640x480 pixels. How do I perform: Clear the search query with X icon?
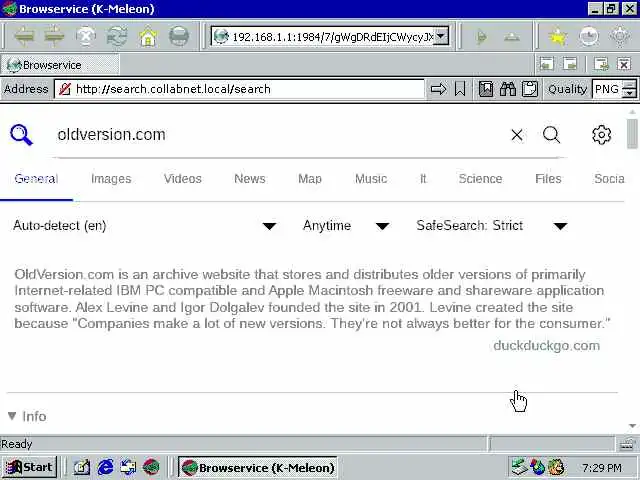517,135
